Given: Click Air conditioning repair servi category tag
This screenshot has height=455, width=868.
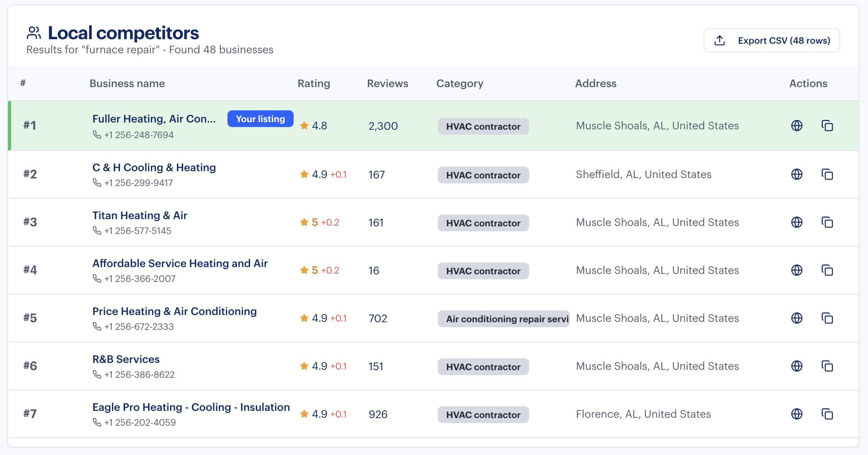Looking at the screenshot, I should (504, 319).
